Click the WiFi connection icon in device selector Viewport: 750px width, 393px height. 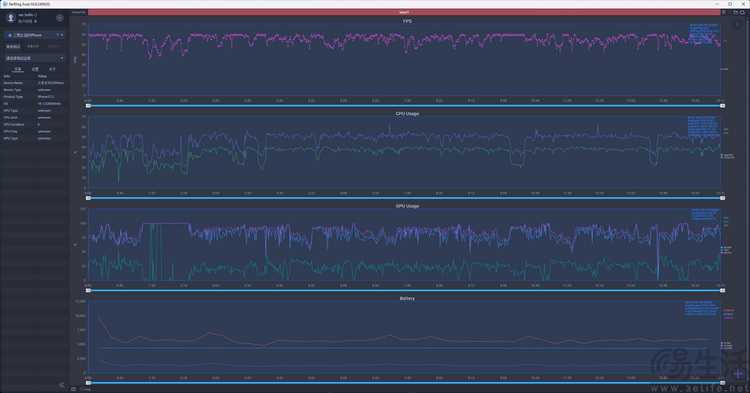tap(58, 35)
